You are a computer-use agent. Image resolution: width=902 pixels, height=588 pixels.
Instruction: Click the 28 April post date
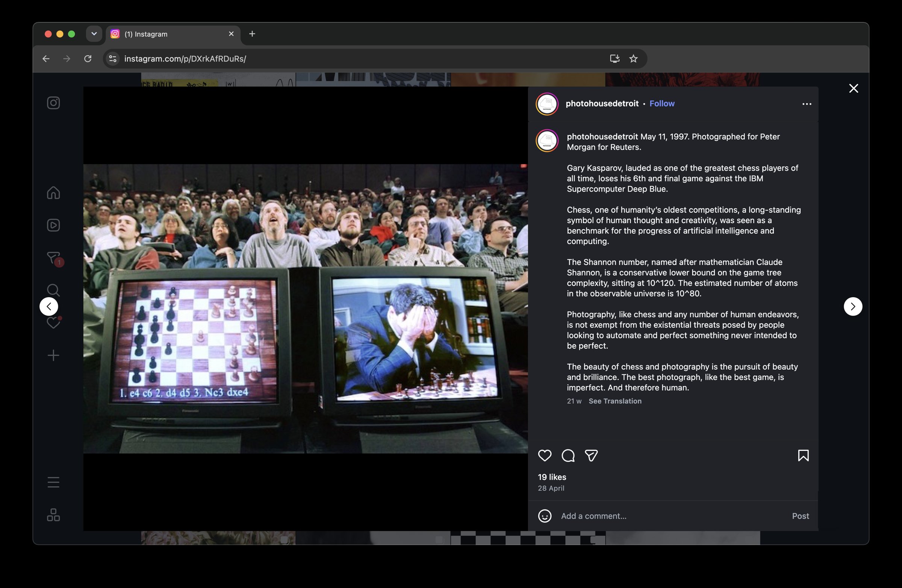click(551, 488)
